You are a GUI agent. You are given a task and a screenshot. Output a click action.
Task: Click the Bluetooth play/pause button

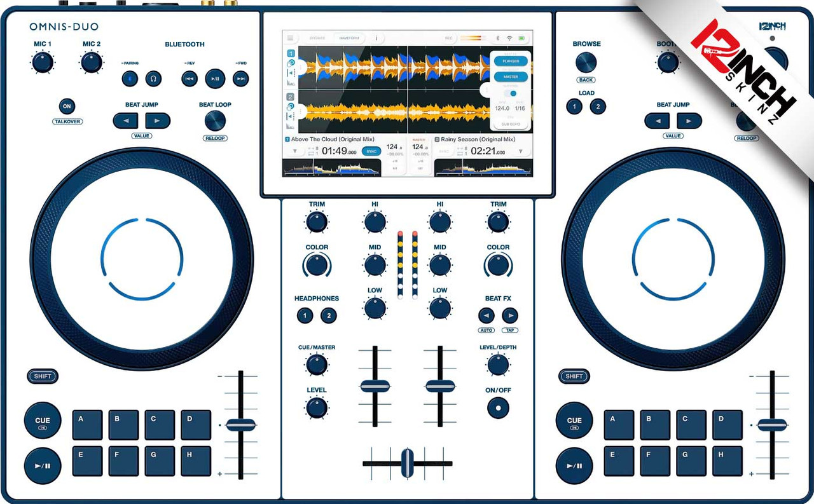215,79
